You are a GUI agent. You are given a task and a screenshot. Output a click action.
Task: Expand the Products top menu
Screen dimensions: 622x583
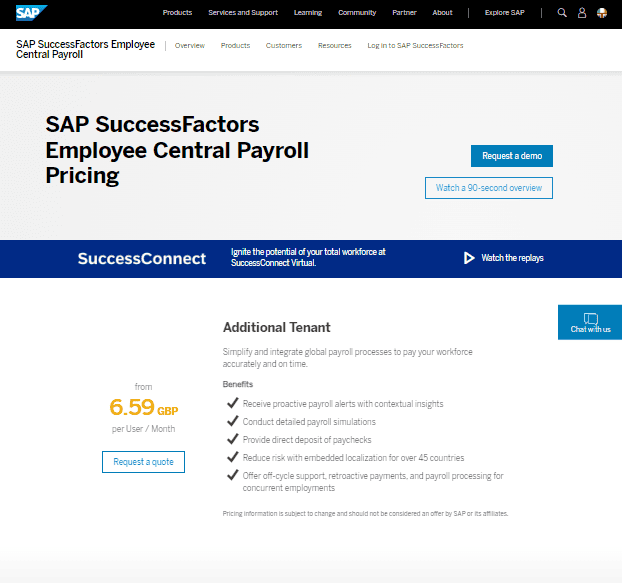[x=177, y=13]
